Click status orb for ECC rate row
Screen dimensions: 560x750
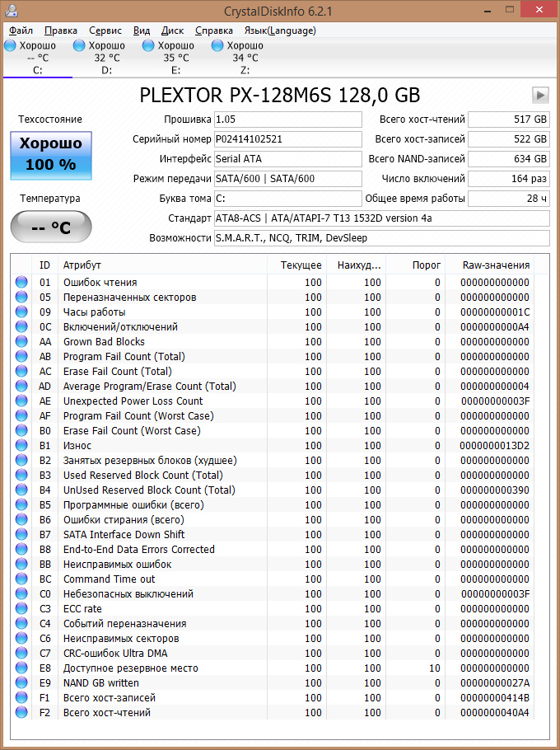tap(21, 608)
